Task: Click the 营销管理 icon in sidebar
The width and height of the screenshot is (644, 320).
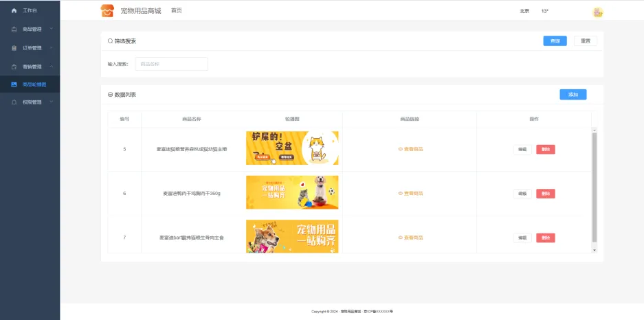Action: pos(14,67)
